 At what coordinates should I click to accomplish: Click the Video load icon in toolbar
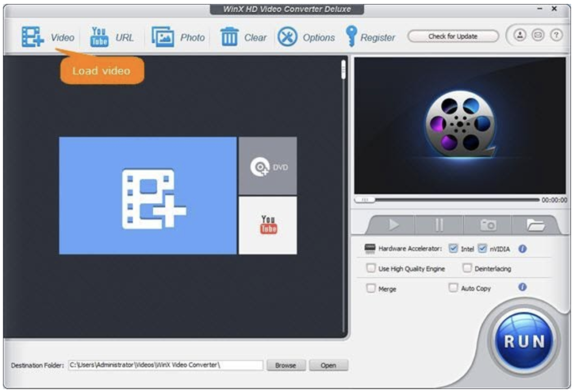pyautogui.click(x=33, y=37)
